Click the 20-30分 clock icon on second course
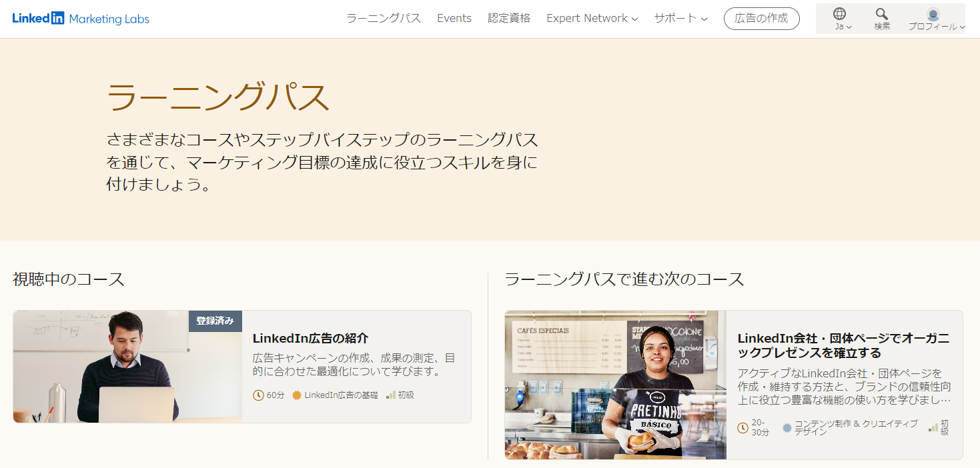This screenshot has width=980, height=468. [743, 427]
